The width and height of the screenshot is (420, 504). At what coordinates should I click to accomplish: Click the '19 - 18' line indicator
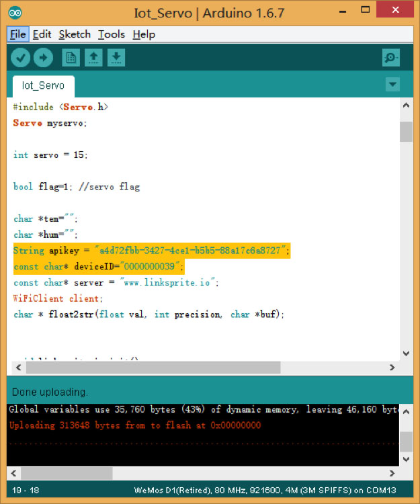pyautogui.click(x=26, y=490)
